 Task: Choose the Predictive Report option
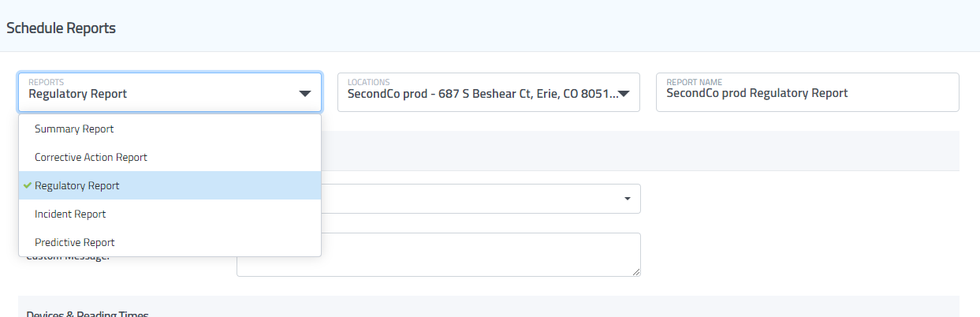coord(75,242)
